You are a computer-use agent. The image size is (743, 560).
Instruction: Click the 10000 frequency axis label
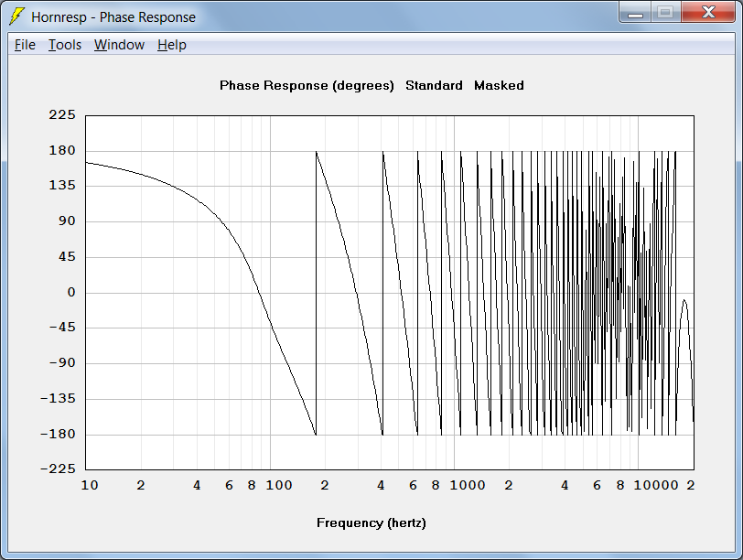pos(656,485)
